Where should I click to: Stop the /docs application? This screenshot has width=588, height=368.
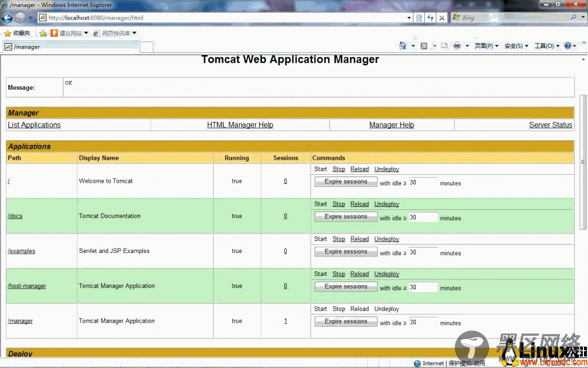point(339,204)
